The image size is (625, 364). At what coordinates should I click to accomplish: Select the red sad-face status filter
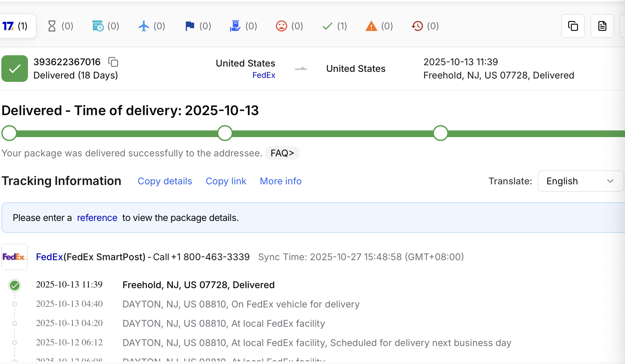point(289,26)
